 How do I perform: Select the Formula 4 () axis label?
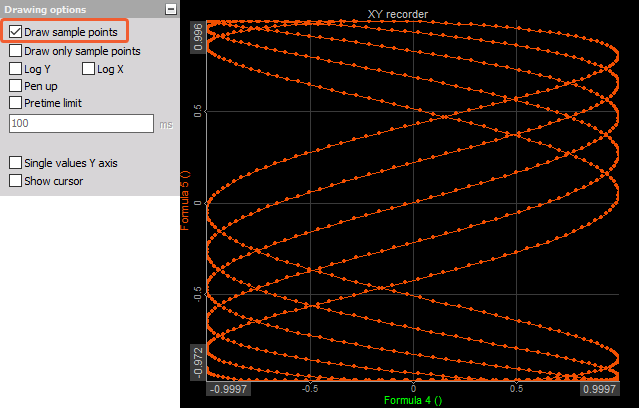[x=413, y=400]
